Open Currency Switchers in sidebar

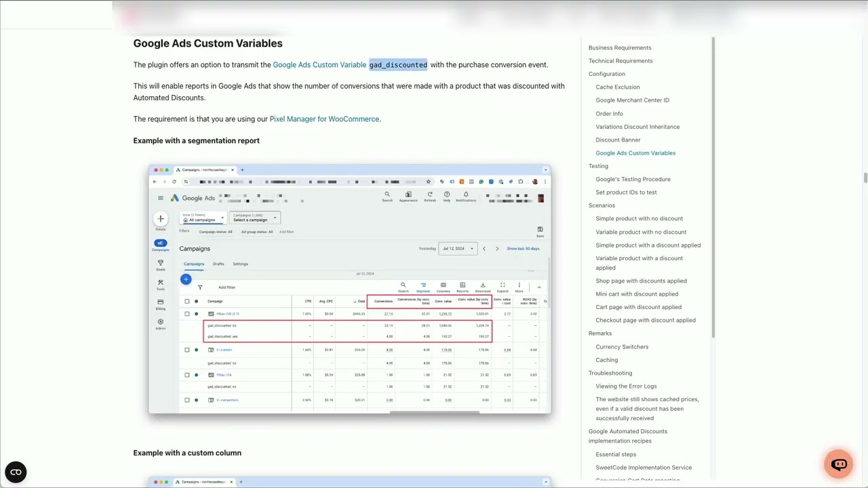coord(622,347)
